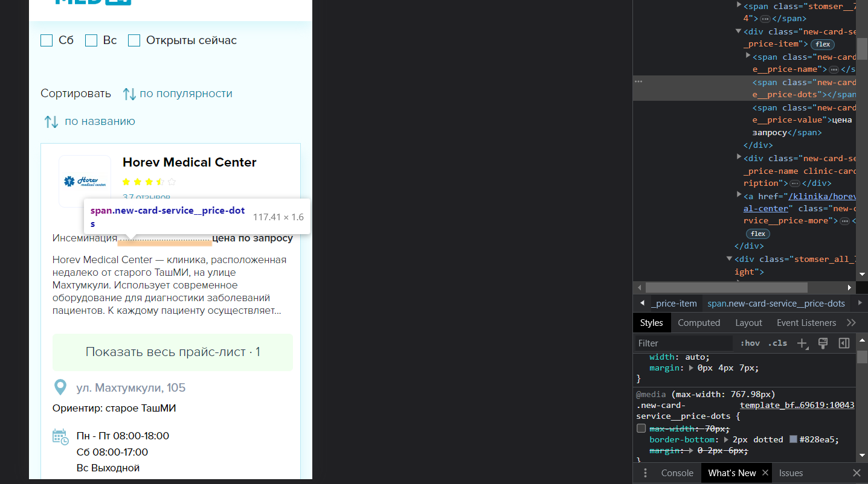Image resolution: width=868 pixels, height=484 pixels.
Task: Sort clinics 'по популярности'
Action: 186,94
